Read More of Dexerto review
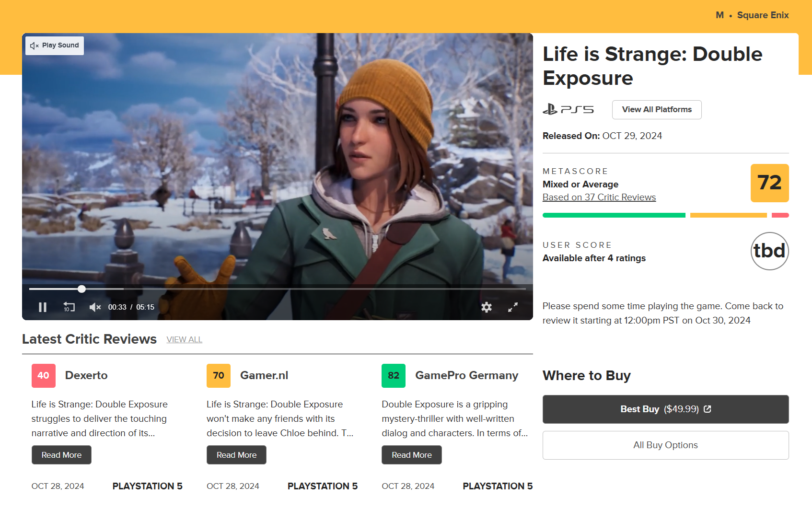The width and height of the screenshot is (812, 521). [61, 455]
